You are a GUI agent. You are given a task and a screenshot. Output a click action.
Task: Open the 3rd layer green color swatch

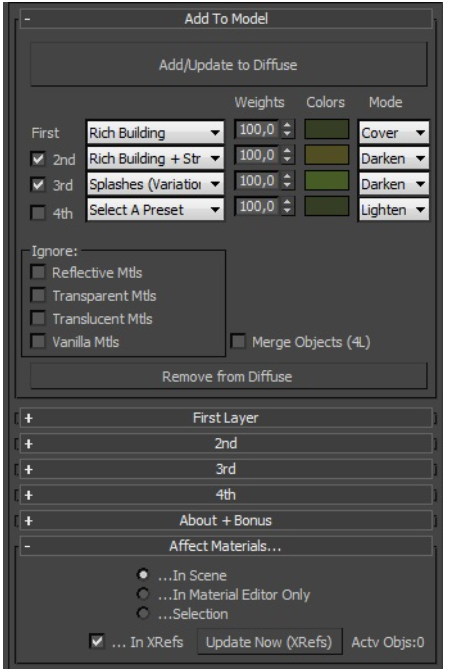(x=326, y=180)
